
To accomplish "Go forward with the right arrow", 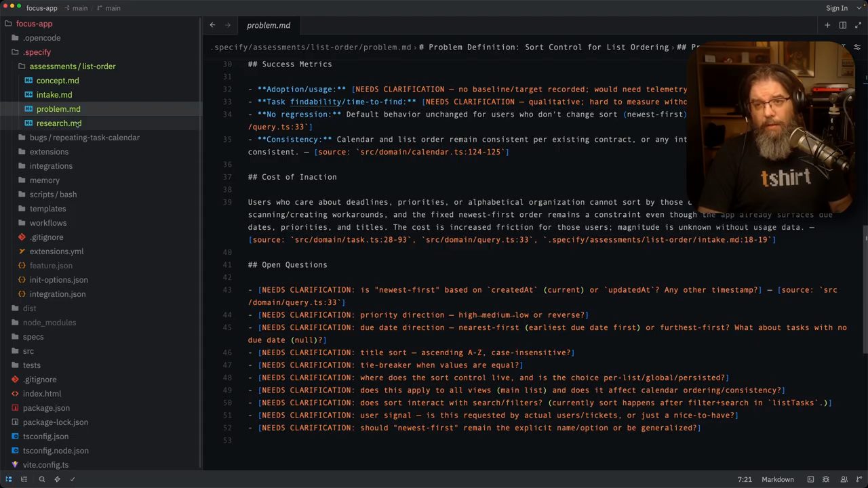I will (x=228, y=25).
